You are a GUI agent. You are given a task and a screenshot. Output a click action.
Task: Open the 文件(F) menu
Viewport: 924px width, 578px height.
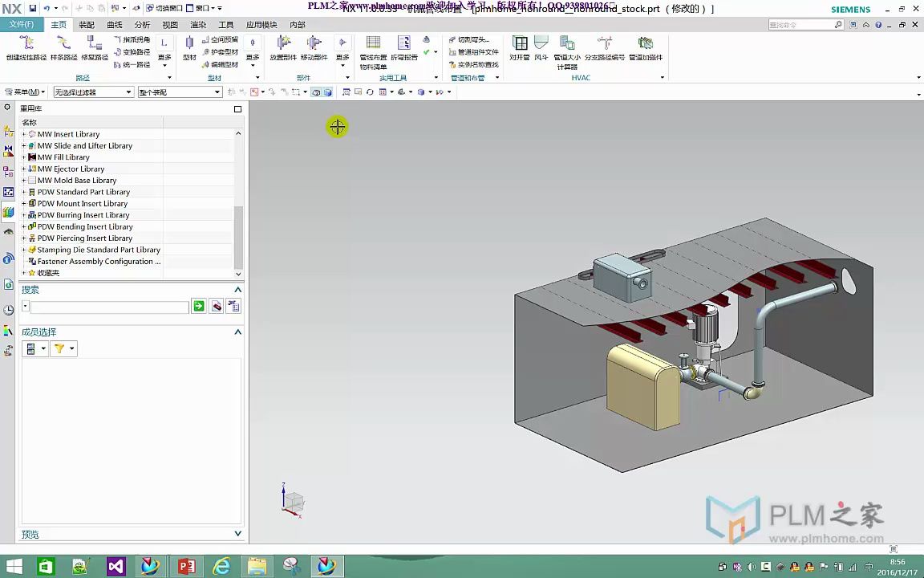pos(22,24)
